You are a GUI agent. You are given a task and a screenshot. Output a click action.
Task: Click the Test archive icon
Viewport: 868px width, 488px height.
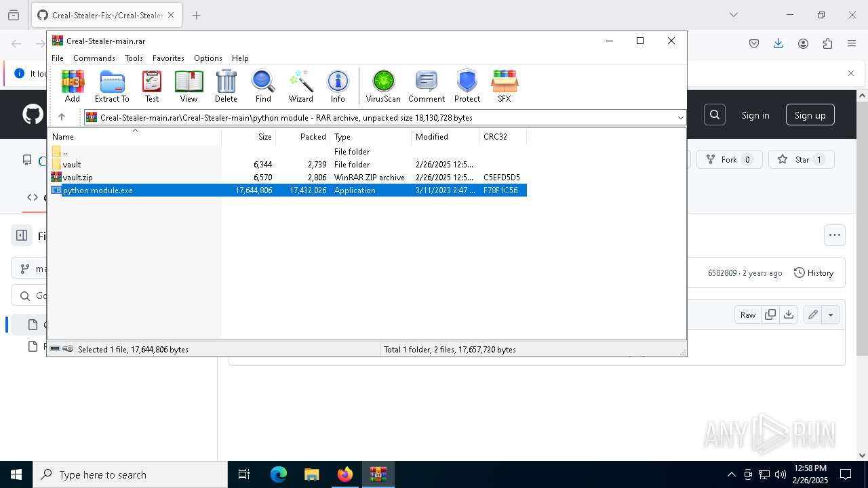pyautogui.click(x=152, y=86)
